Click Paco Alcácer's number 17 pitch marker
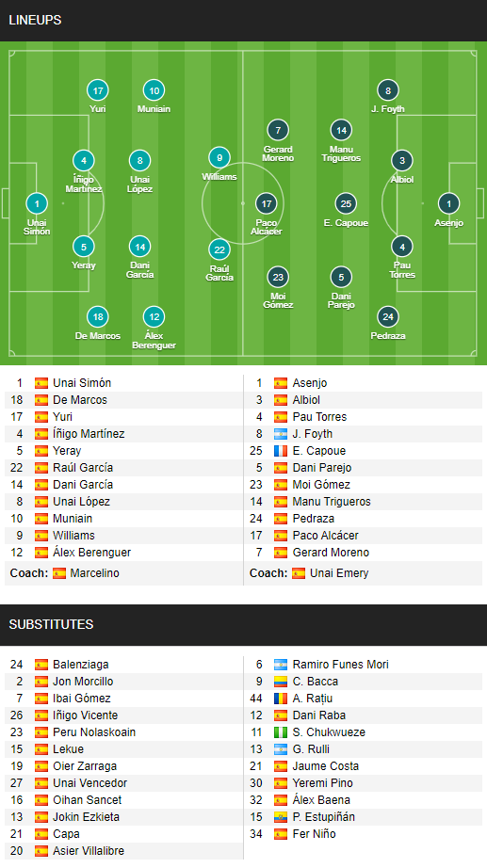487x868 pixels. click(x=267, y=203)
